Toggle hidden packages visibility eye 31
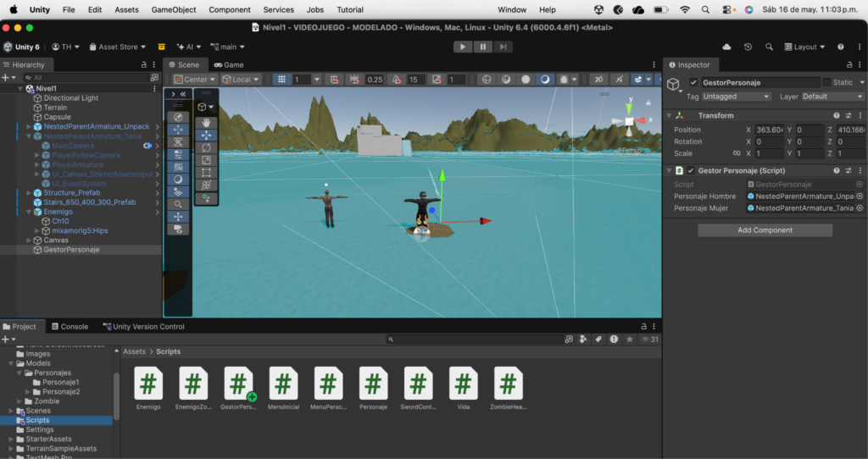The image size is (868, 459). tap(650, 340)
